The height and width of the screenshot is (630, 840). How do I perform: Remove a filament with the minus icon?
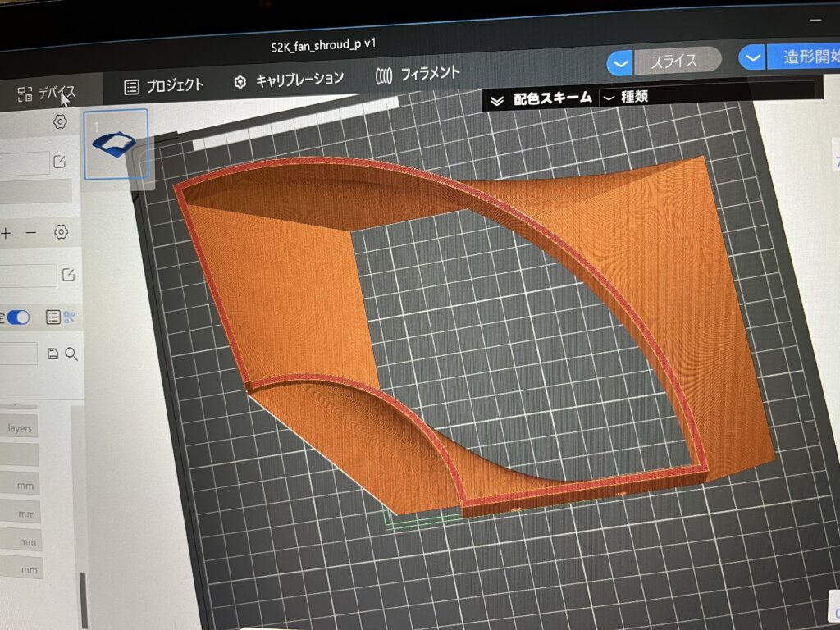tap(31, 232)
